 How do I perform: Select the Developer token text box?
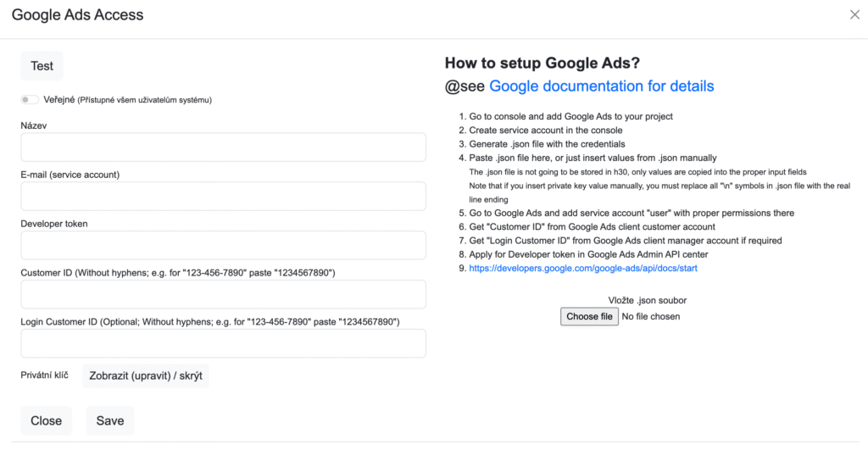(x=223, y=245)
